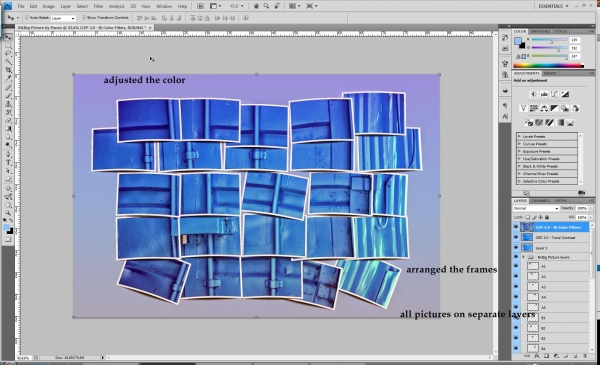Toggle visibility of layer A3
The image size is (600, 365).
tap(516, 287)
